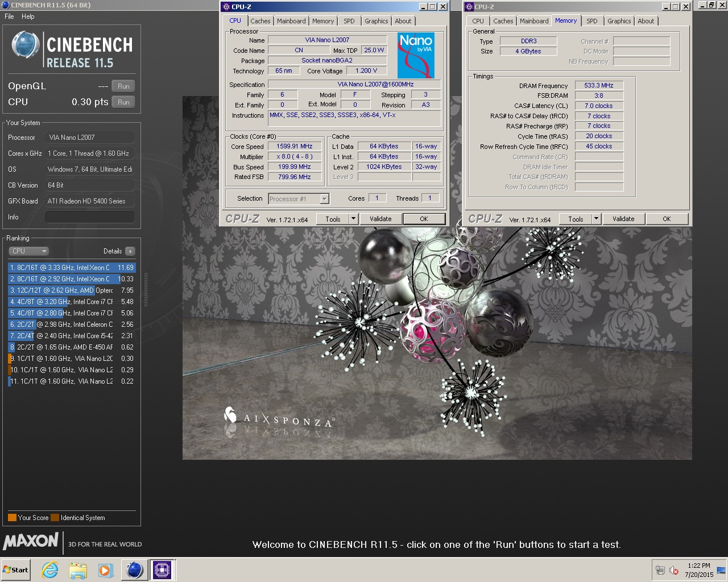This screenshot has width=728, height=582.
Task: Select ranking row 4C/8T @ 2.80 GHz Core i7
Action: tap(72, 313)
